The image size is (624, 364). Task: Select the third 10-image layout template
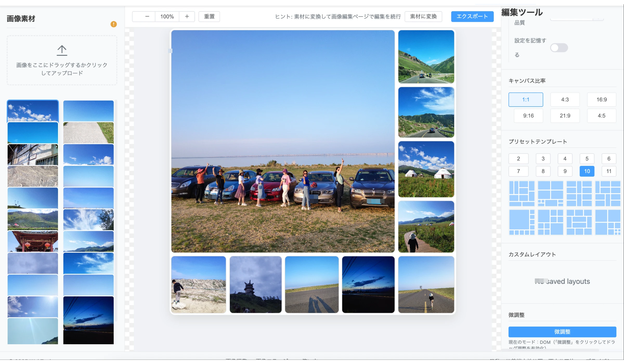tap(579, 193)
